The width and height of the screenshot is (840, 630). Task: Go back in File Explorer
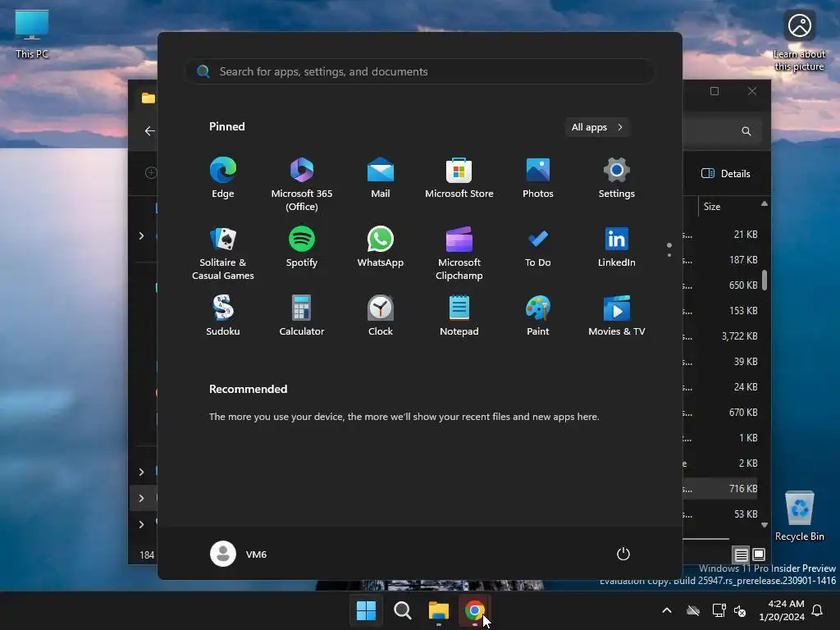pos(149,130)
